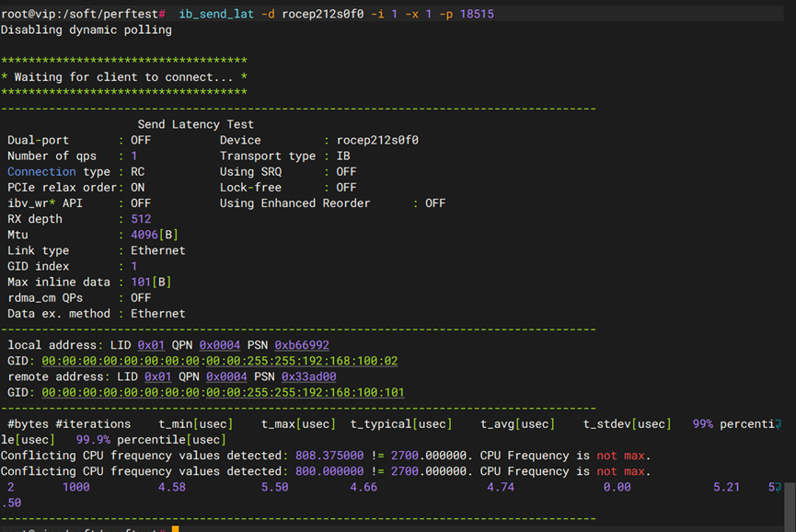Screen dimensions: 796x532
Task: Click the local address LID 0x01 link
Action: (x=151, y=345)
